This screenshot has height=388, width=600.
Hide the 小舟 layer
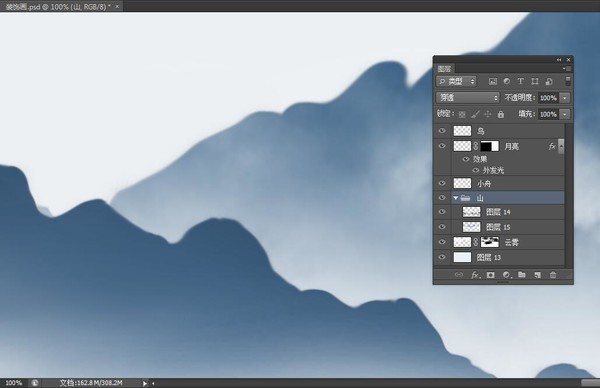(x=442, y=183)
